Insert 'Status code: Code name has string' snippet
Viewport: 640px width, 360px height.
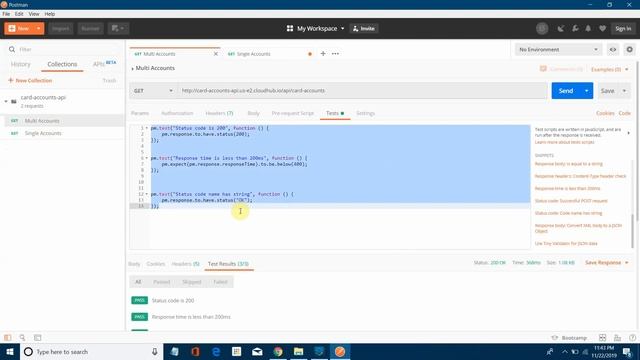[568, 213]
